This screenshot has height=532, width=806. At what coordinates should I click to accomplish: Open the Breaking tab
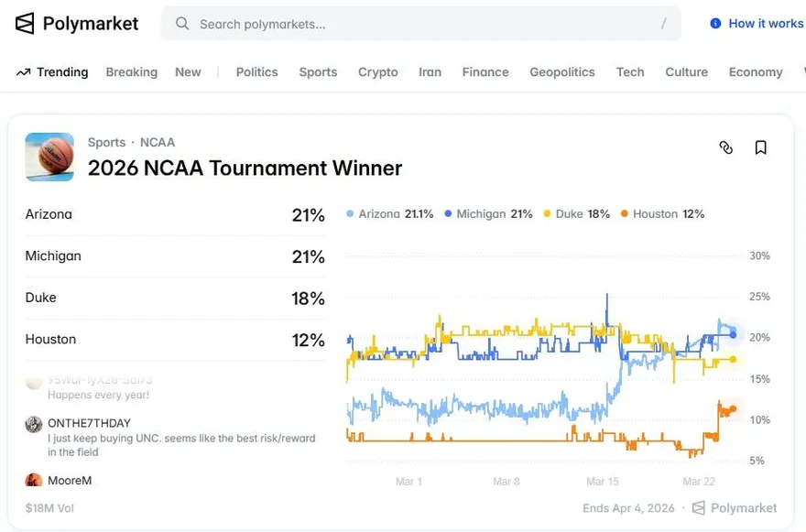131,72
